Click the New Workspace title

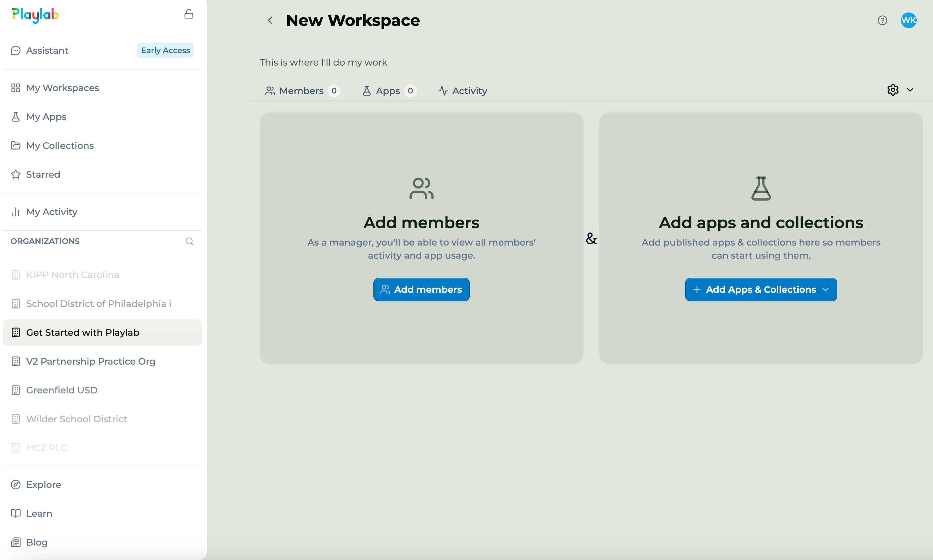point(353,20)
